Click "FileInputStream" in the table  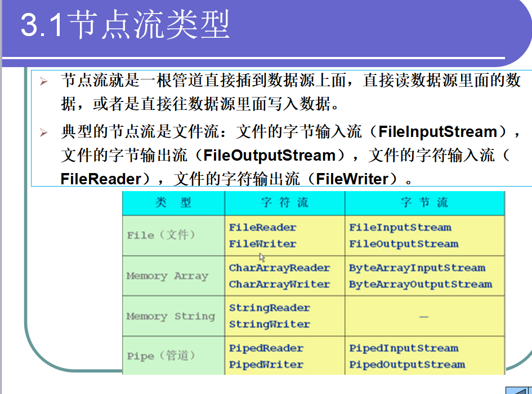pos(400,227)
